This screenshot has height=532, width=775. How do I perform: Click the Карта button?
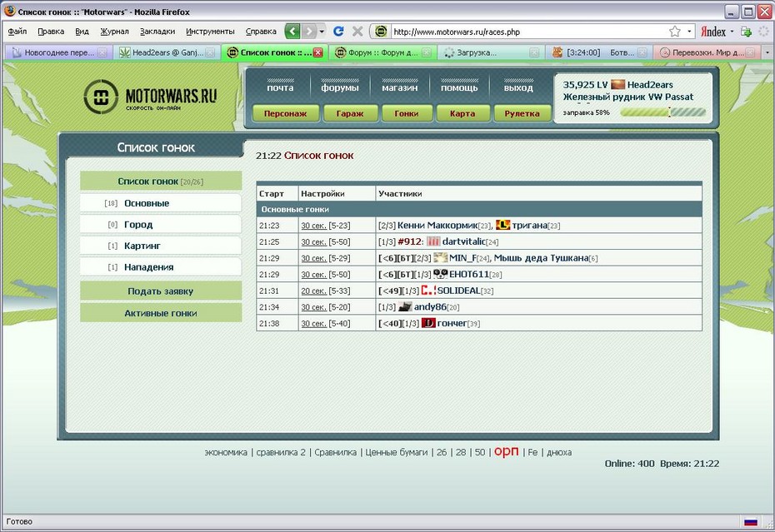tap(462, 113)
